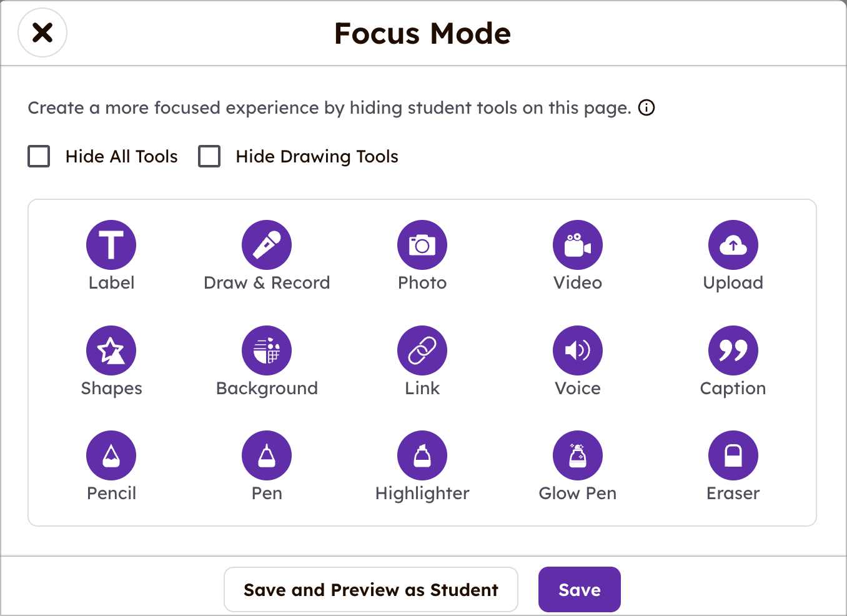The width and height of the screenshot is (847, 616).
Task: Open the info tooltip icon beside description
Action: (646, 107)
